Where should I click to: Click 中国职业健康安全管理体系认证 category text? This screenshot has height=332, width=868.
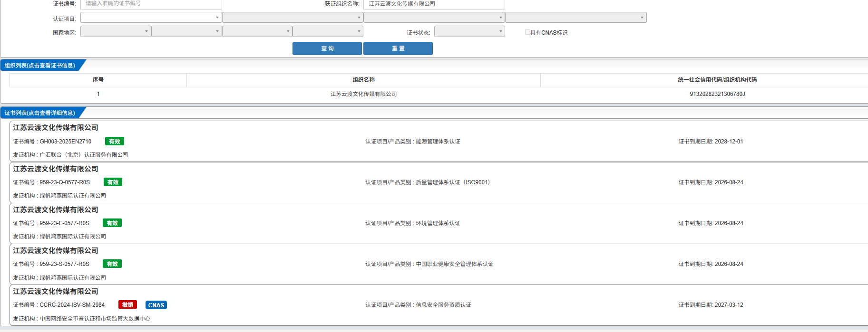point(455,264)
